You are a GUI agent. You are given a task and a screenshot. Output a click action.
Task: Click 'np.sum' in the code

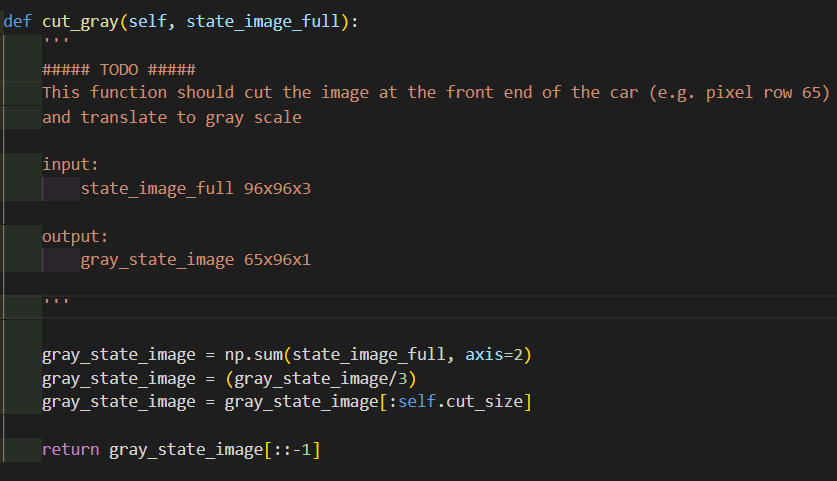pos(254,354)
